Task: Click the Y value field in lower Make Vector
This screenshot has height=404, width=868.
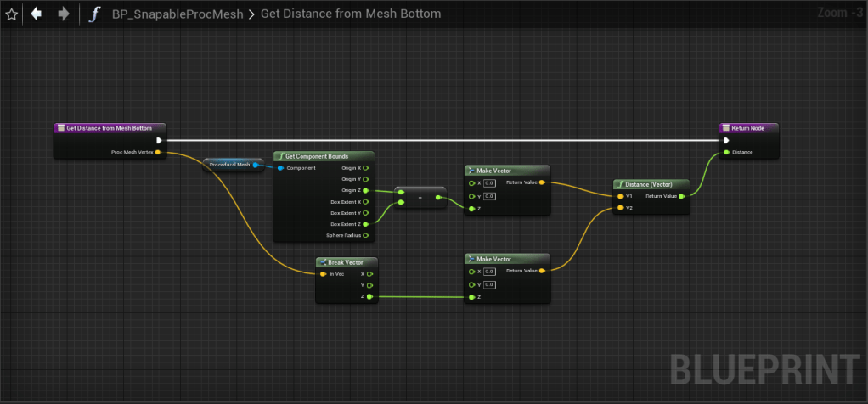Action: pos(489,284)
